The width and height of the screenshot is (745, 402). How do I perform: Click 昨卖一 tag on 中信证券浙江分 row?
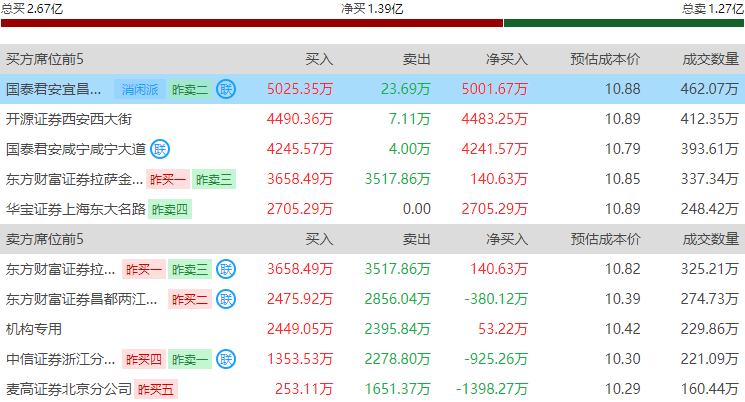point(190,359)
